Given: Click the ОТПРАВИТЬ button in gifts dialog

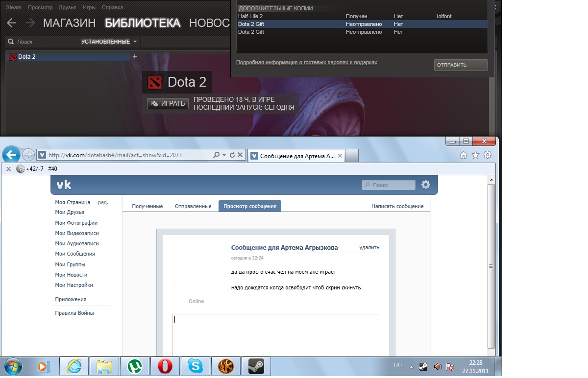Looking at the screenshot, I should coord(461,65).
